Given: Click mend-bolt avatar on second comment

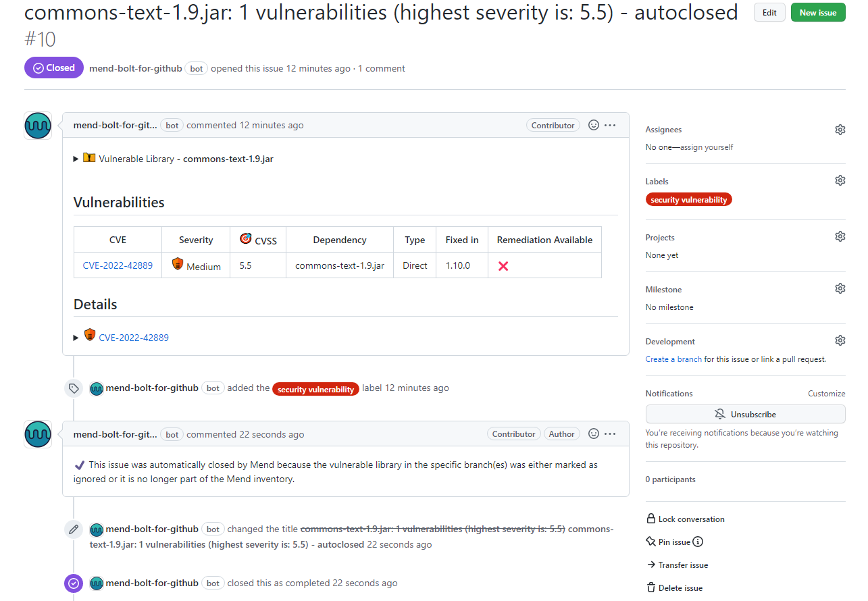Looking at the screenshot, I should tap(38, 434).
